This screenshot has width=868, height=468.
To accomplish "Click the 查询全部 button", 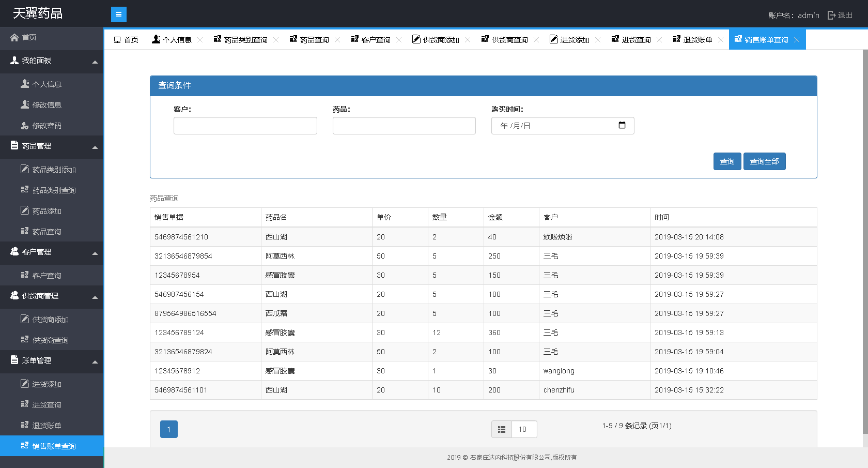I will [765, 161].
